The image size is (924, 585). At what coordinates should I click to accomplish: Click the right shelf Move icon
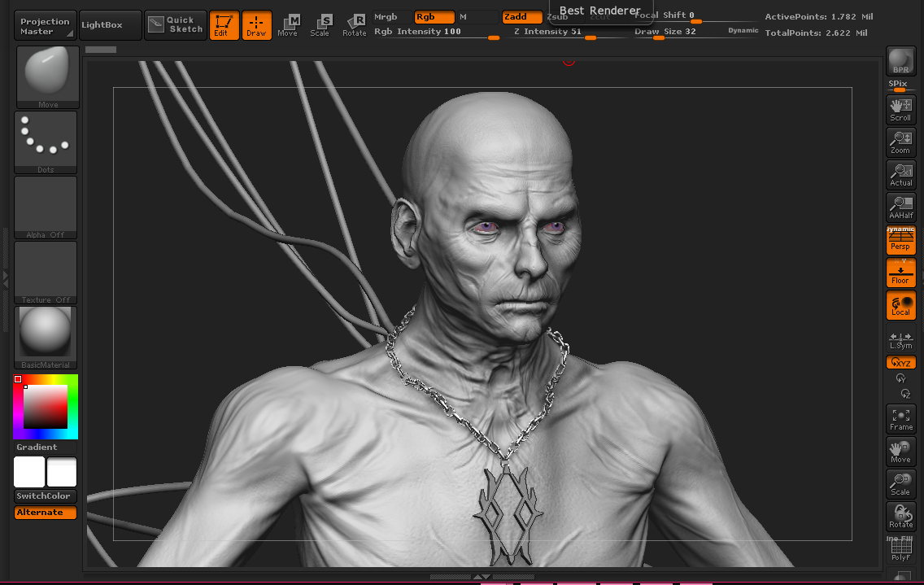pos(901,452)
